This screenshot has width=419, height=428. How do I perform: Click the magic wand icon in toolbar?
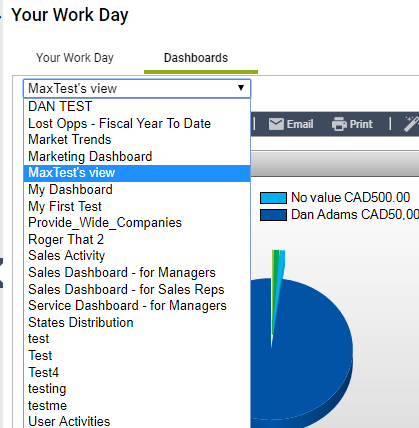tap(411, 124)
